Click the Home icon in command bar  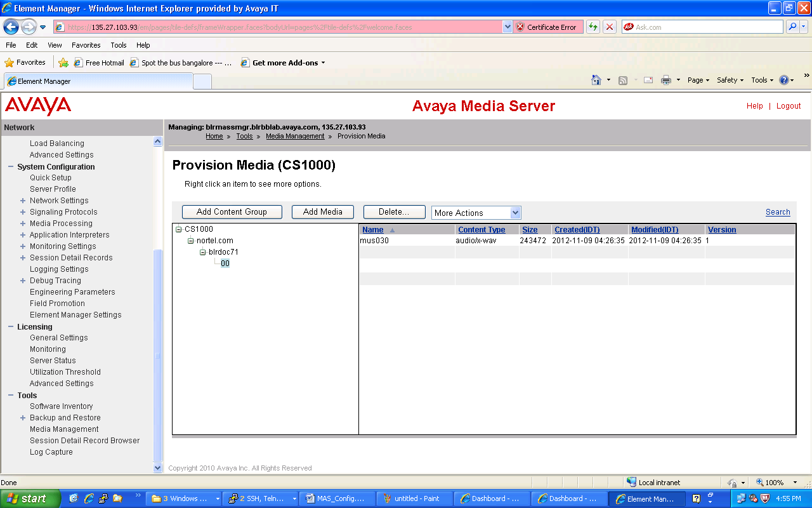point(596,80)
